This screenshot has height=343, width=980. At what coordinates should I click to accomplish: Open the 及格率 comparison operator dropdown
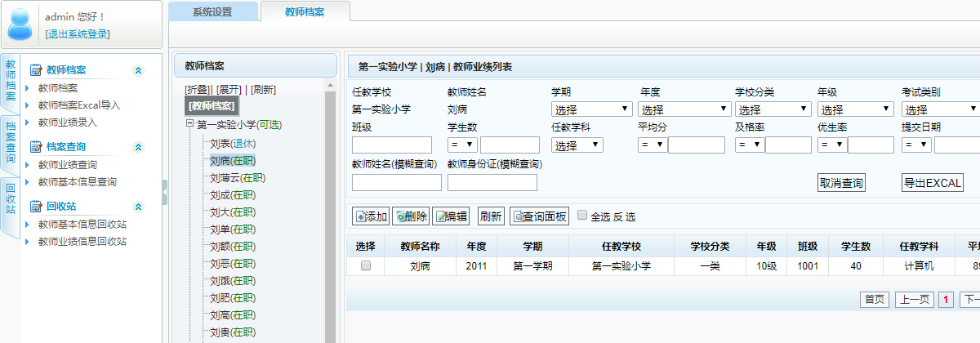[x=749, y=145]
